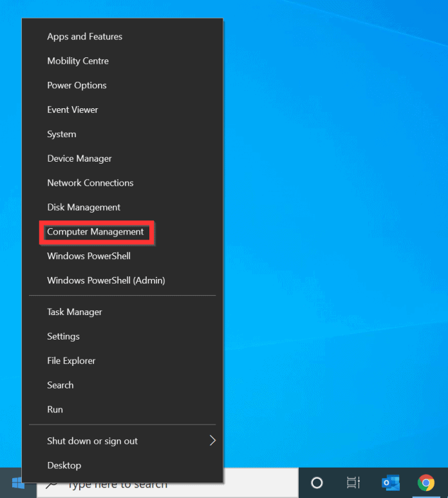Choose Power Options
The image size is (448, 498).
pyautogui.click(x=77, y=86)
